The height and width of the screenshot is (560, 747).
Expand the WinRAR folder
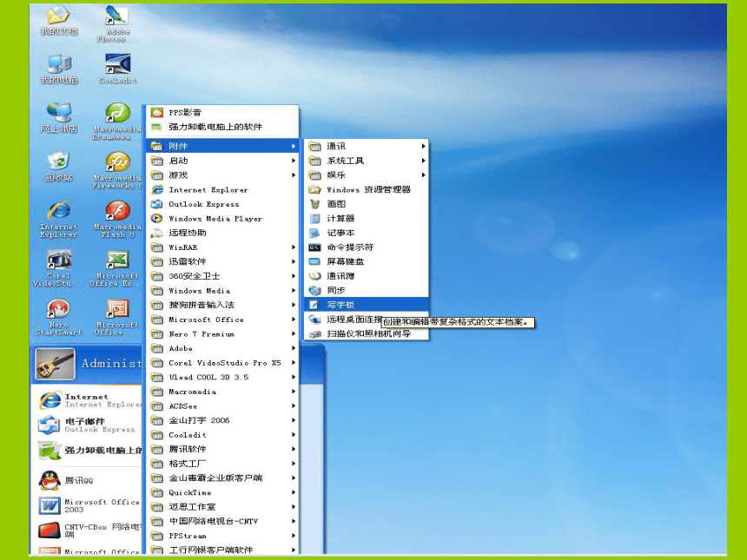pos(222,247)
